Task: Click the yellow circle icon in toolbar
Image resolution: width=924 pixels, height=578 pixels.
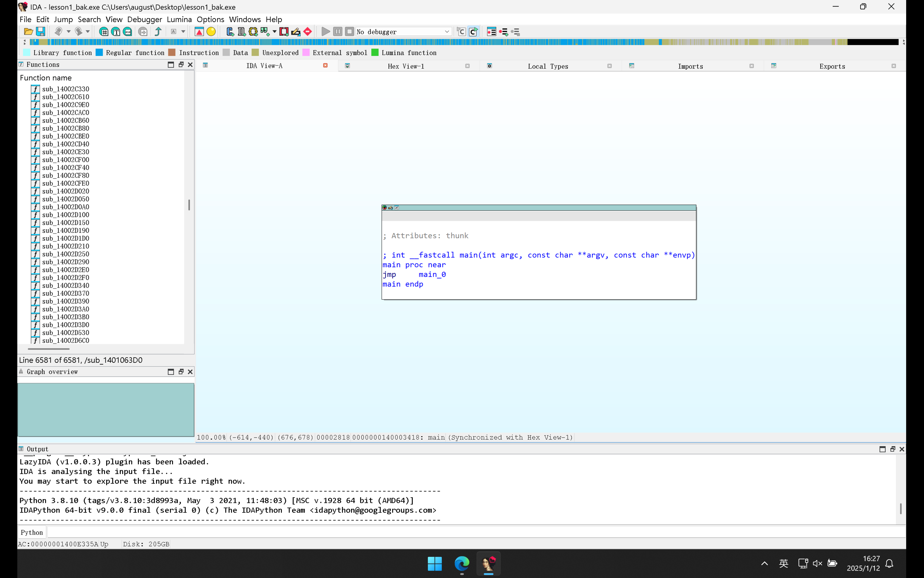Action: (x=211, y=32)
